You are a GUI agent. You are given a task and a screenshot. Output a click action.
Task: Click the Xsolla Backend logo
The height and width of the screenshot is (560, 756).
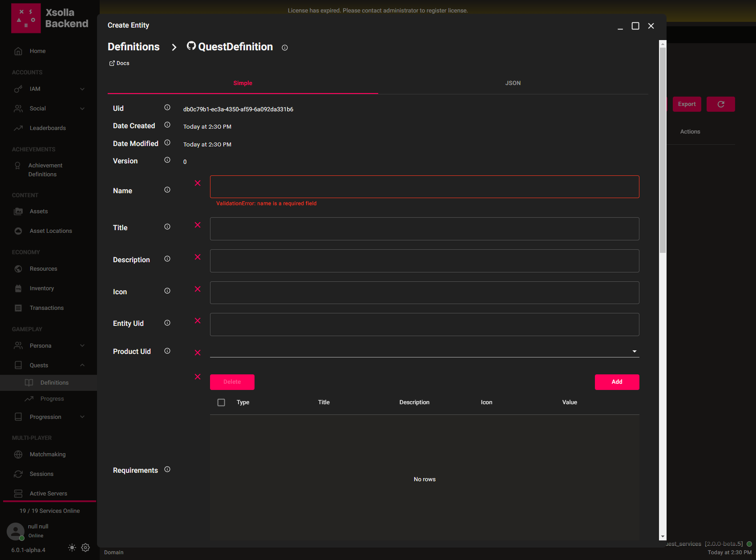[50, 18]
